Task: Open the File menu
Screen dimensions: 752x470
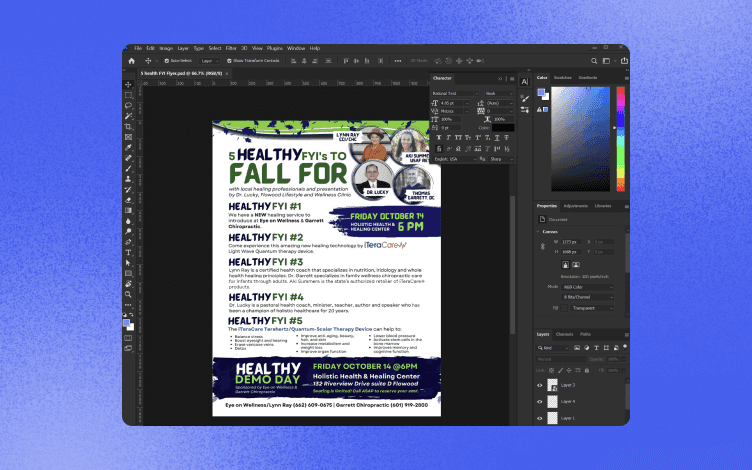Action: click(138, 48)
